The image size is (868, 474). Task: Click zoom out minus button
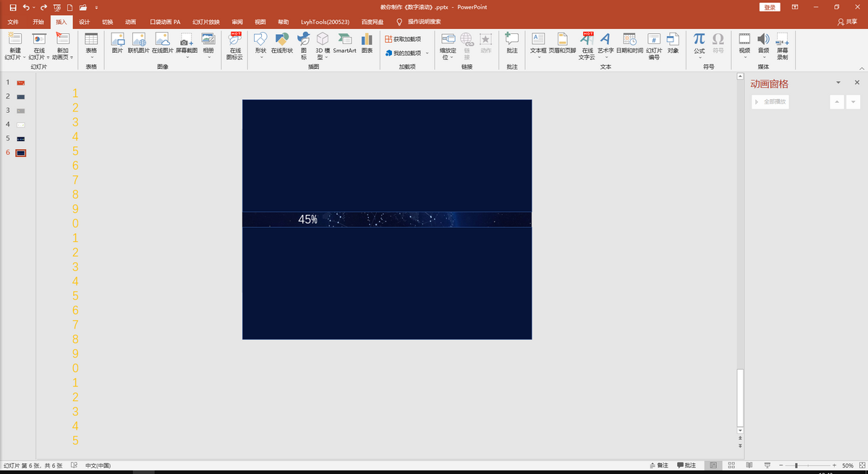click(x=781, y=465)
